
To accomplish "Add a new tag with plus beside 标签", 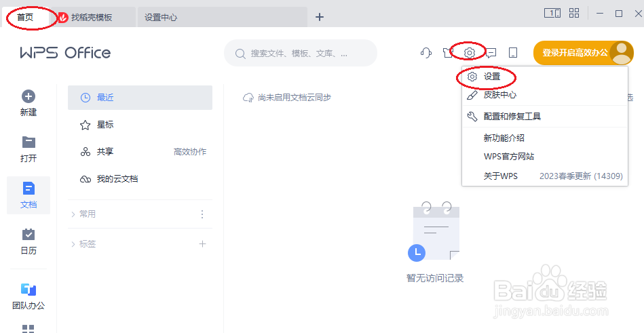I will point(202,244).
